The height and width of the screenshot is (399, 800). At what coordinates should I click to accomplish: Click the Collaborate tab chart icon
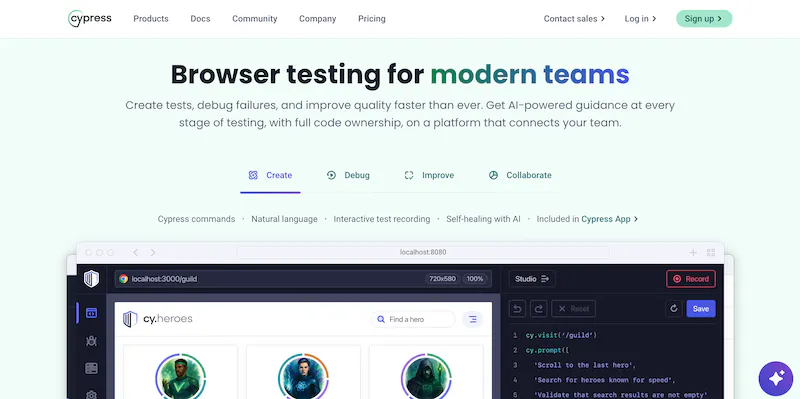[493, 176]
